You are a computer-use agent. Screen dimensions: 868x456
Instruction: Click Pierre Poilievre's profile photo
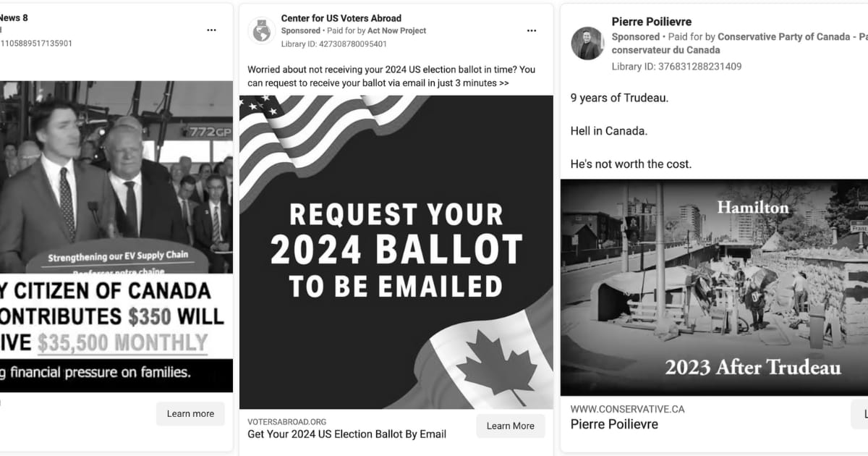pos(587,43)
